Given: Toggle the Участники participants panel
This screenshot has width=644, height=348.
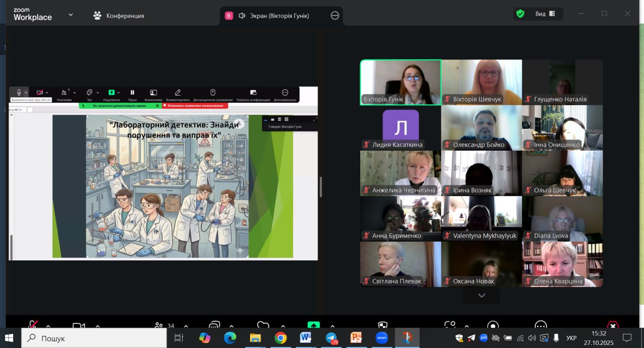Looking at the screenshot, I should tap(64, 93).
